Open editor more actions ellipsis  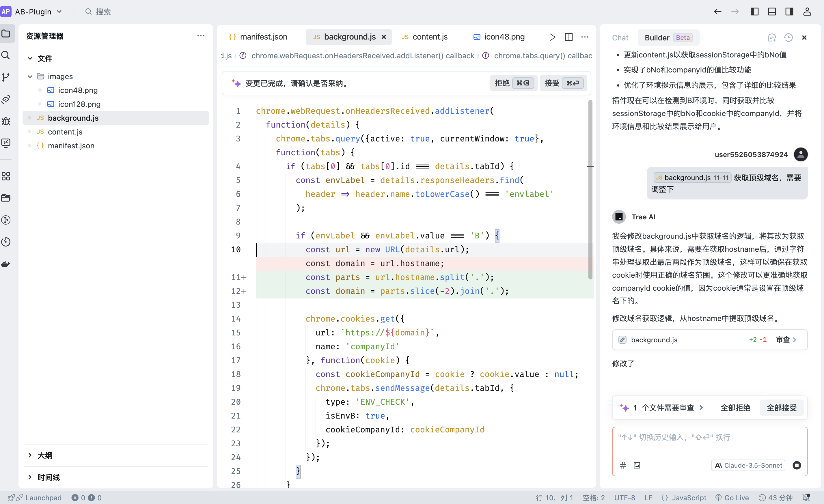(x=585, y=37)
